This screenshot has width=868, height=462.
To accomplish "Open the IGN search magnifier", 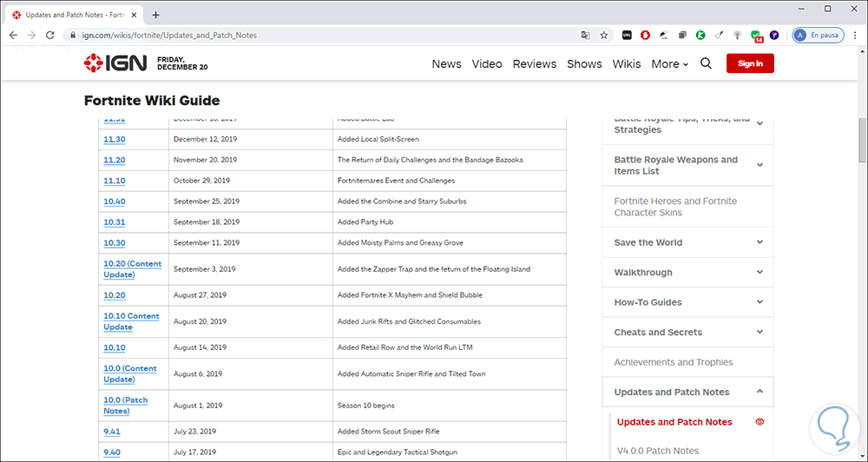I will point(706,63).
